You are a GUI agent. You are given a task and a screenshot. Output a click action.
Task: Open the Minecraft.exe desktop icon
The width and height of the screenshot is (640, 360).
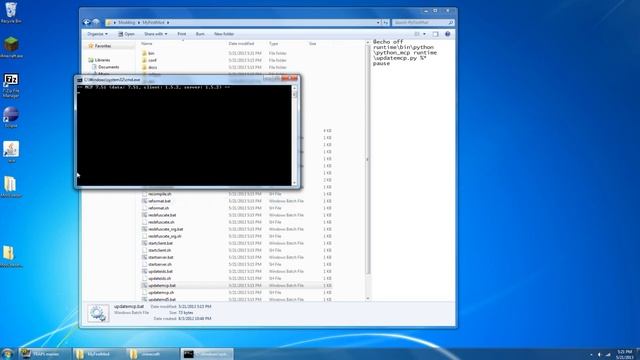(11, 47)
